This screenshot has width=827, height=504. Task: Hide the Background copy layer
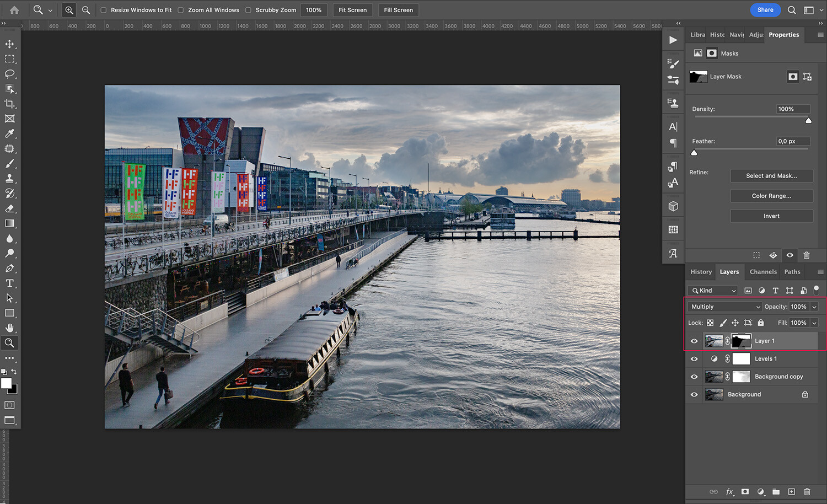click(x=694, y=377)
